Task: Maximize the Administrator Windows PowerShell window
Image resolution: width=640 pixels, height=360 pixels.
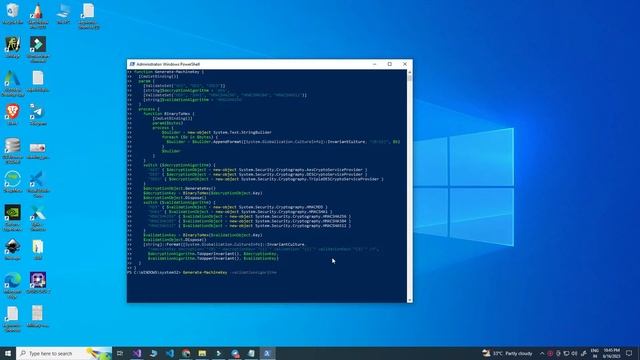Action: [390, 64]
